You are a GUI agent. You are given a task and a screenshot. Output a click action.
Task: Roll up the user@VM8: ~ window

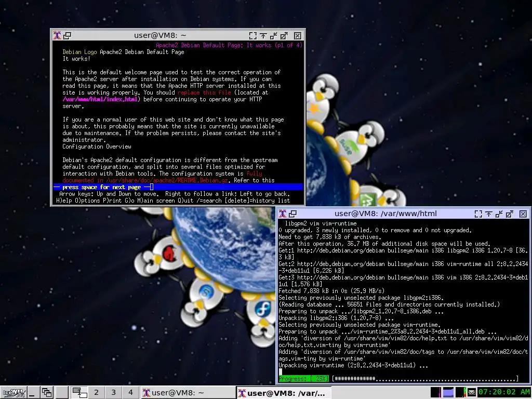click(x=263, y=36)
